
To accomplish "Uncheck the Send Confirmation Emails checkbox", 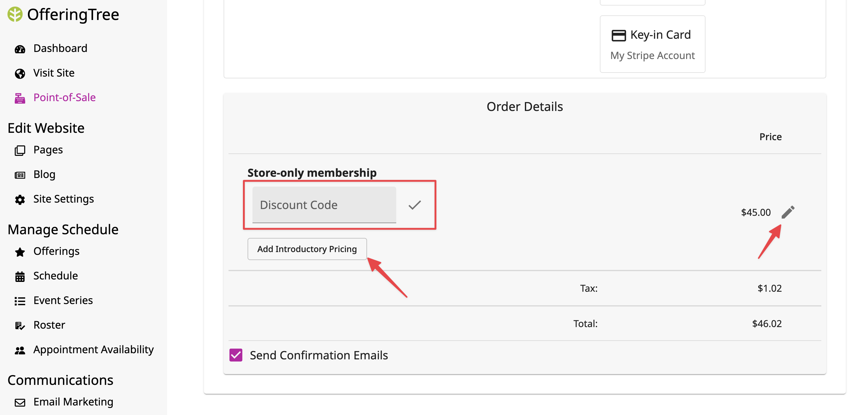I will 236,355.
